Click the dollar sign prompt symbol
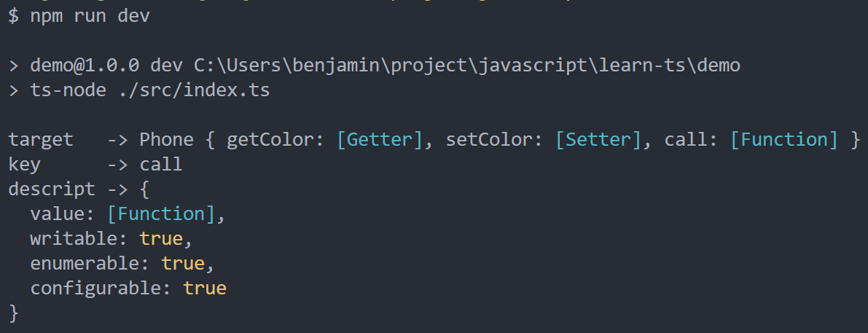 [x=14, y=16]
